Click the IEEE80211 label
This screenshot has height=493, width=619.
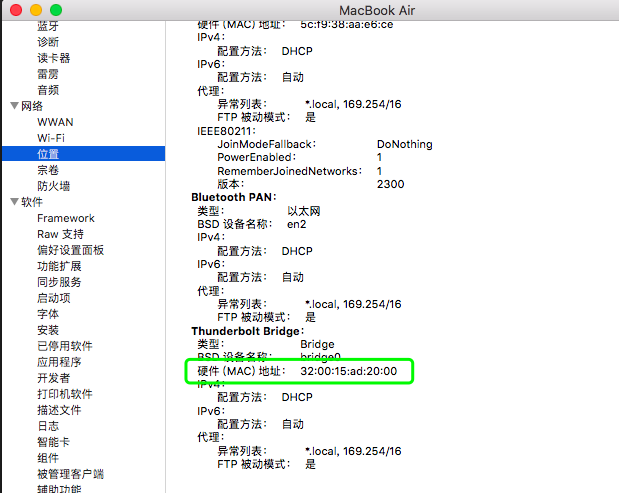tap(226, 131)
